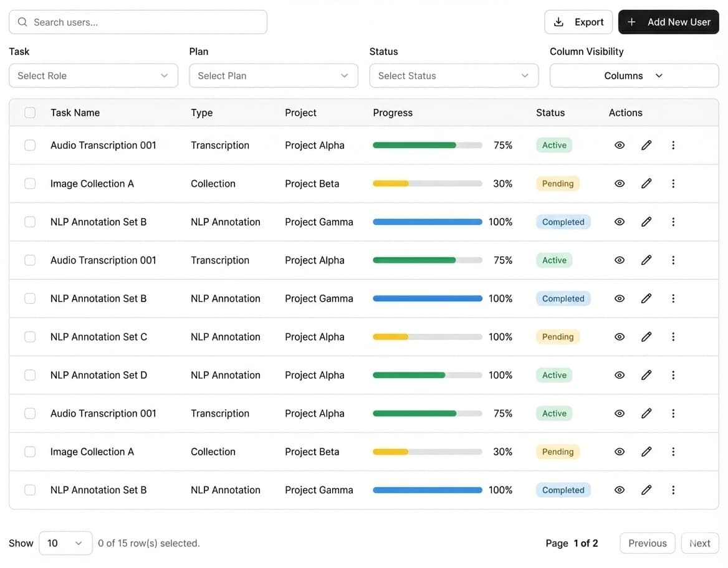Expand the Select Plan dropdown
The width and height of the screenshot is (728, 568).
274,75
